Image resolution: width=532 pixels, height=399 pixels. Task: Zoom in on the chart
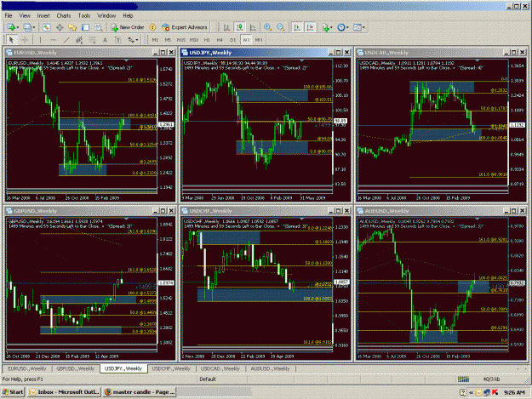(267, 27)
